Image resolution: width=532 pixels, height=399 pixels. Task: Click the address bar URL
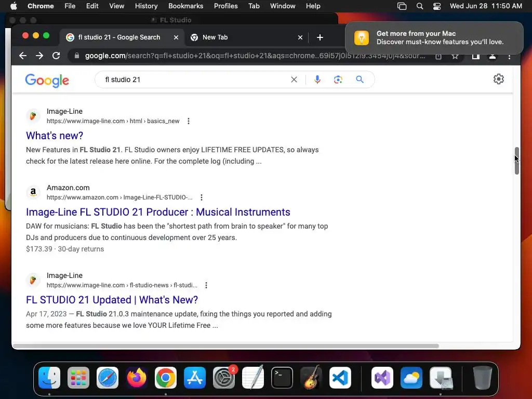[x=255, y=56]
